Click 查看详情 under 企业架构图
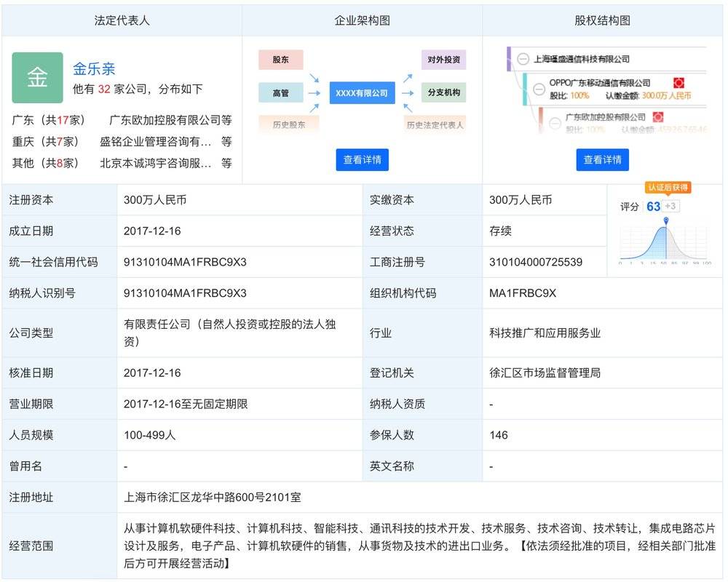 pyautogui.click(x=362, y=160)
